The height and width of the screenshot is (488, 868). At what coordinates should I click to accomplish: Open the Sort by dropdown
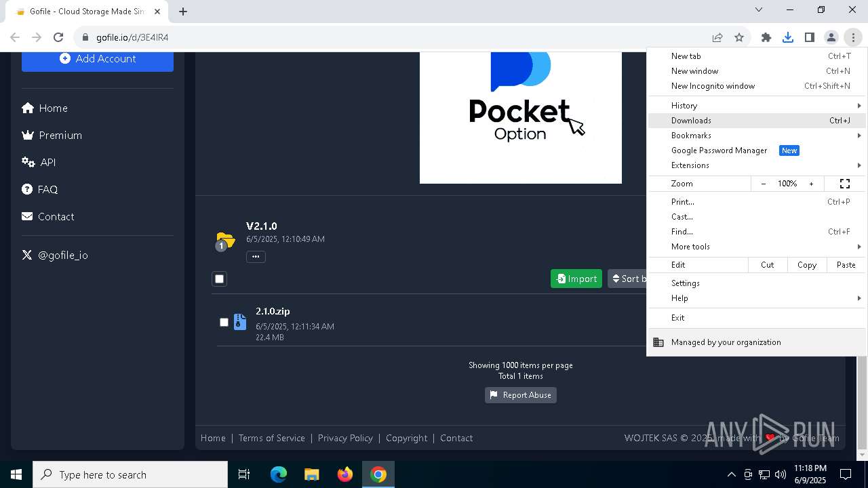(x=627, y=279)
